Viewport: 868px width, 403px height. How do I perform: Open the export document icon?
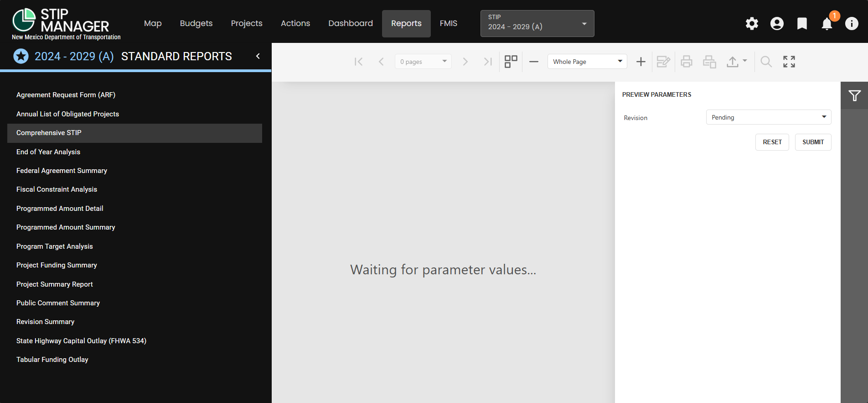pyautogui.click(x=737, y=62)
